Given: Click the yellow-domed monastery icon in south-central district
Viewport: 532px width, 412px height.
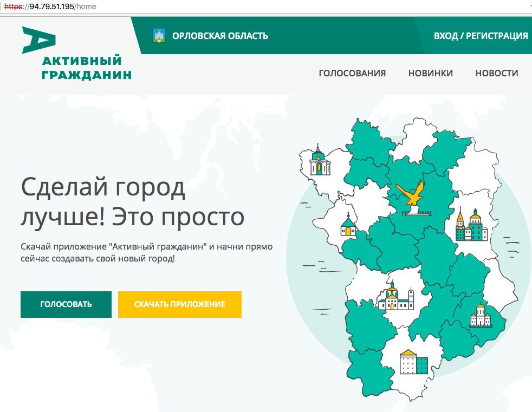Looking at the screenshot, I should (396, 296).
